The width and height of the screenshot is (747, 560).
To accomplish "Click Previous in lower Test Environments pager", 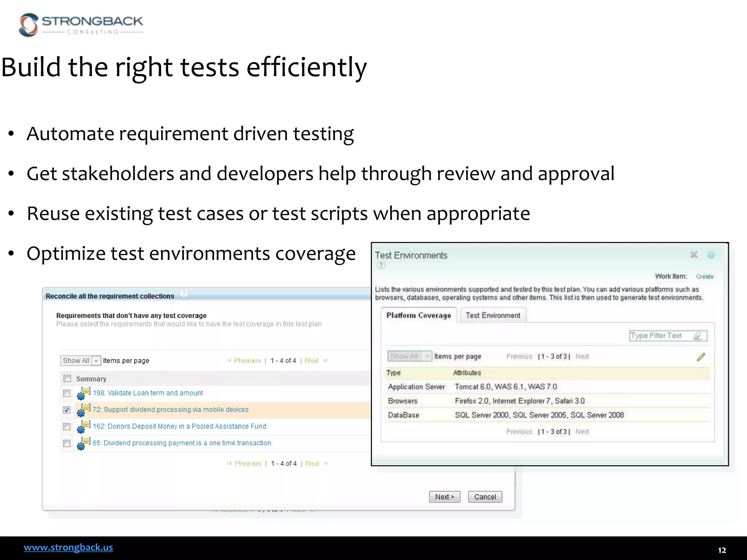I will (x=519, y=432).
